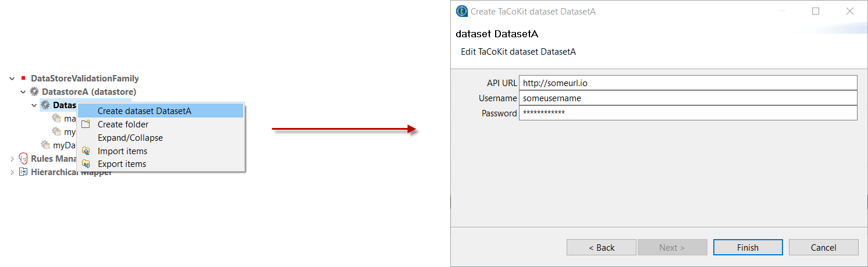The image size is (868, 267).
Task: Click the Password field
Action: click(x=688, y=113)
